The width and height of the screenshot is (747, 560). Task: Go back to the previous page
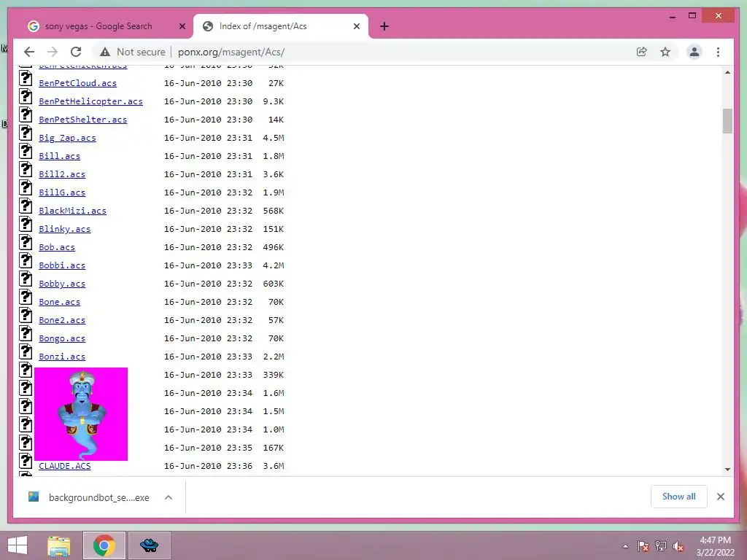29,52
